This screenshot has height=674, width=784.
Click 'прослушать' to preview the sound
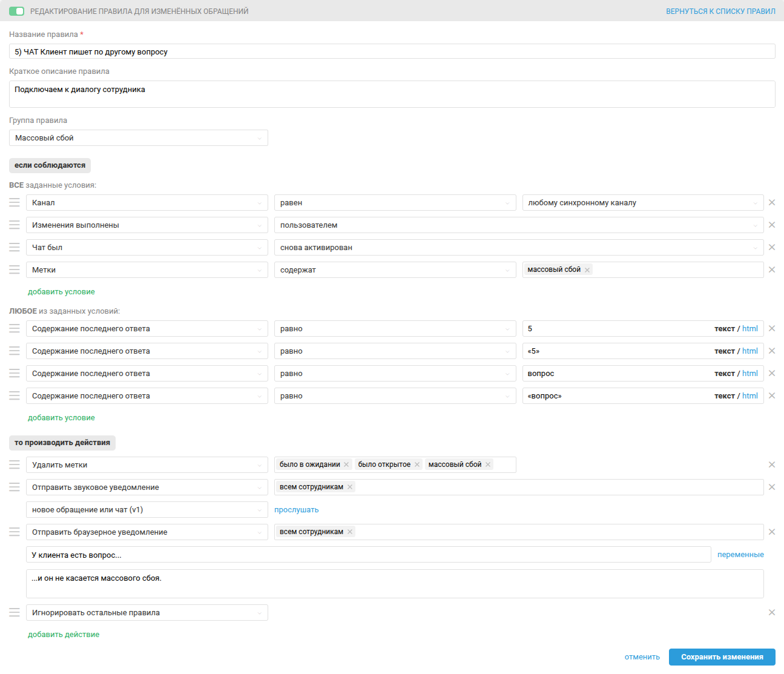[297, 510]
